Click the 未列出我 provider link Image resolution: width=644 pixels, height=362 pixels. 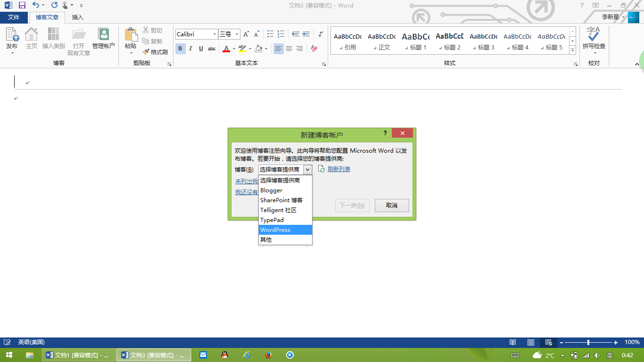click(x=247, y=181)
